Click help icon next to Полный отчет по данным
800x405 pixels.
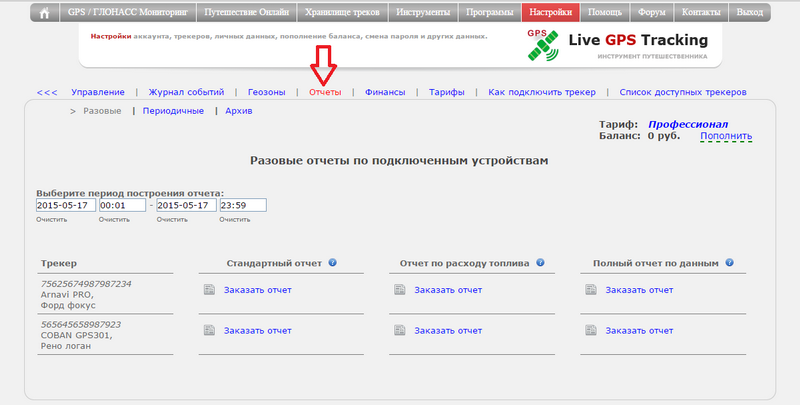pyautogui.click(x=730, y=264)
